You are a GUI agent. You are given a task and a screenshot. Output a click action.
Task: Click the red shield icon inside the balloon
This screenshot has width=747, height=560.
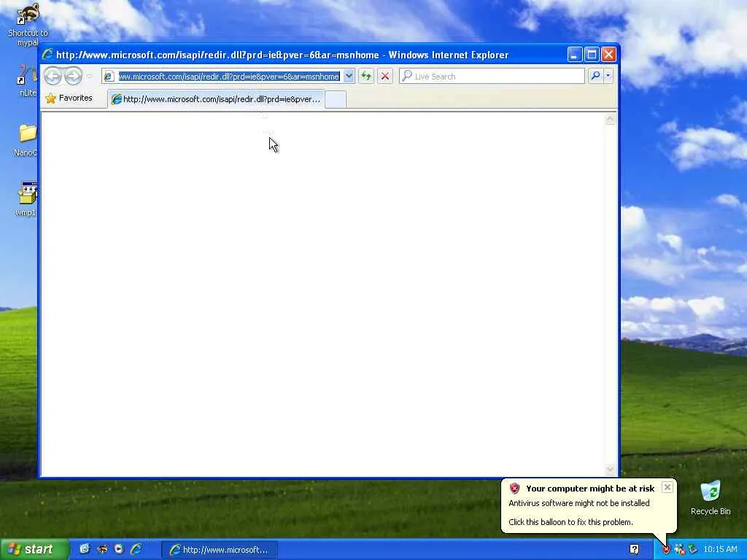(x=514, y=488)
